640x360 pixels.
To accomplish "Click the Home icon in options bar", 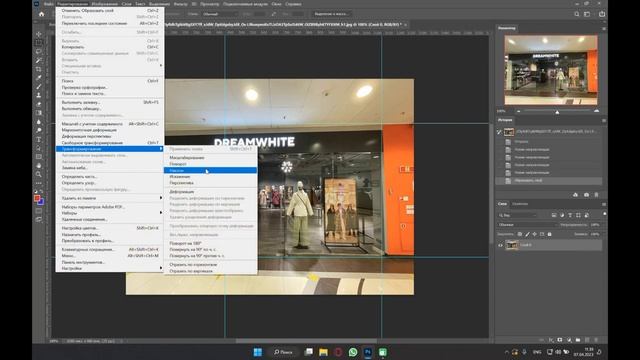I will (x=41, y=14).
